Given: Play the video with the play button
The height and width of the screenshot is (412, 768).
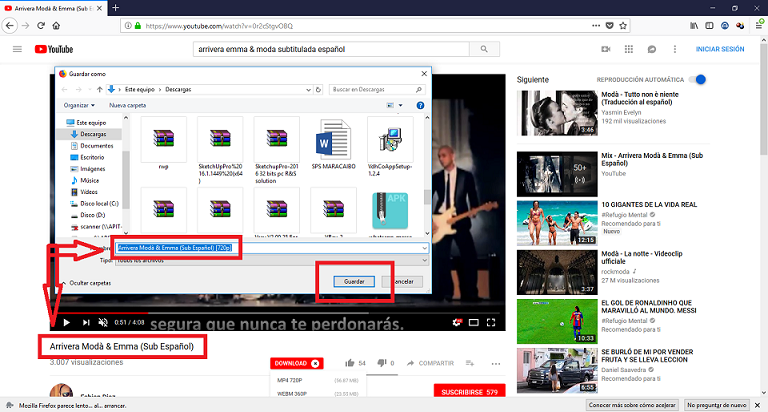Looking at the screenshot, I should (67, 322).
